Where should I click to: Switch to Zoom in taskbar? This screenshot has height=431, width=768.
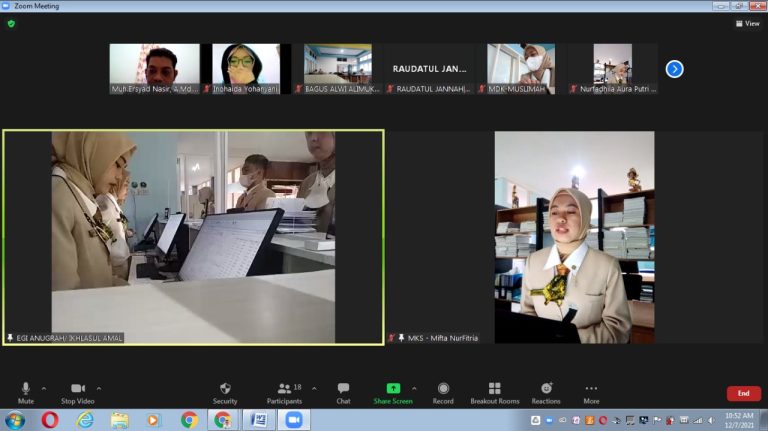pos(294,420)
